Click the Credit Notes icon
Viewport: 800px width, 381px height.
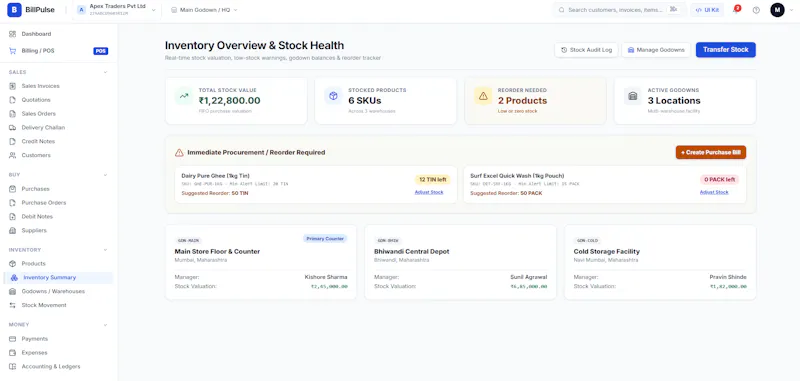[x=12, y=141]
